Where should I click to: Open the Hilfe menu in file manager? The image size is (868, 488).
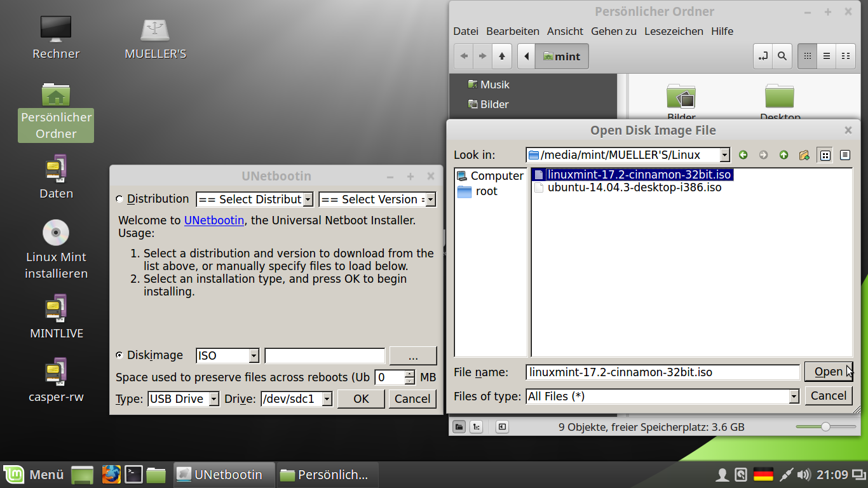(x=722, y=31)
